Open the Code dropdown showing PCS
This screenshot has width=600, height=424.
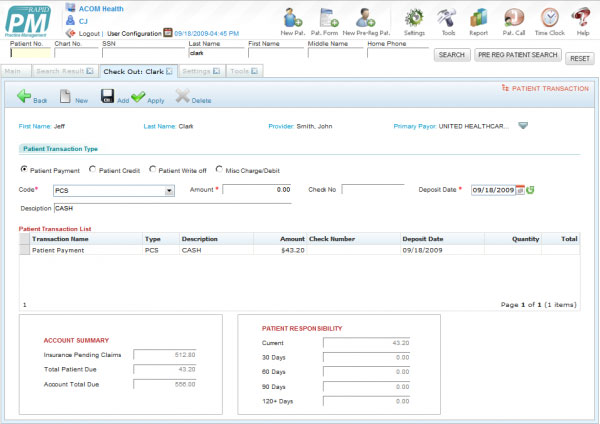tap(169, 190)
